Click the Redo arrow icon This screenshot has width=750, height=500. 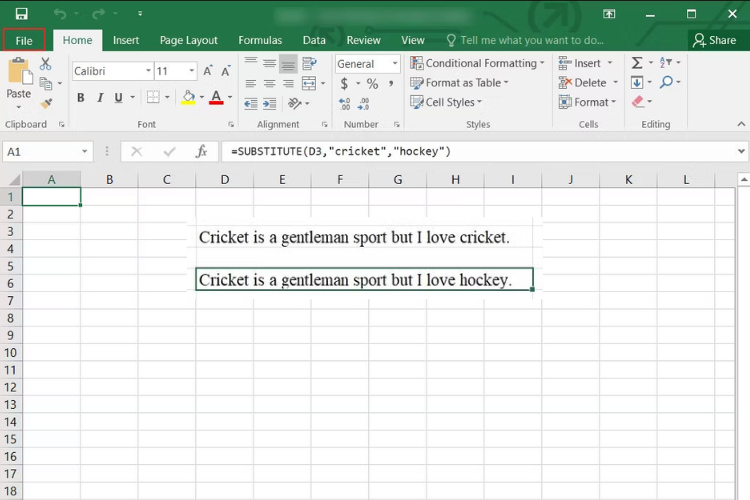[99, 13]
